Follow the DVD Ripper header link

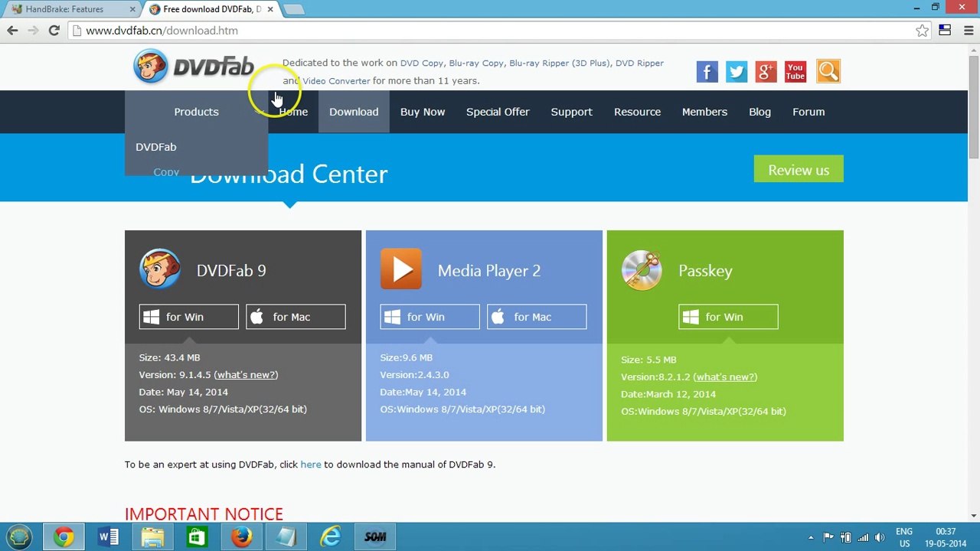tap(639, 64)
